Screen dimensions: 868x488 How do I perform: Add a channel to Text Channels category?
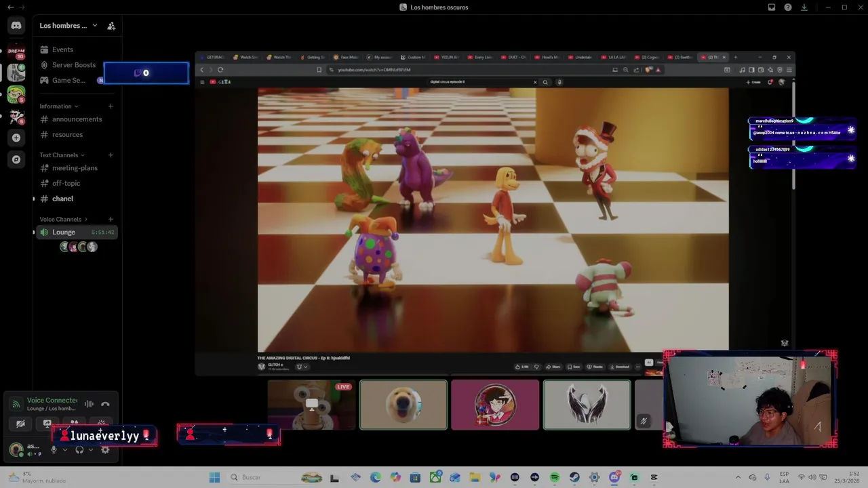tap(111, 155)
